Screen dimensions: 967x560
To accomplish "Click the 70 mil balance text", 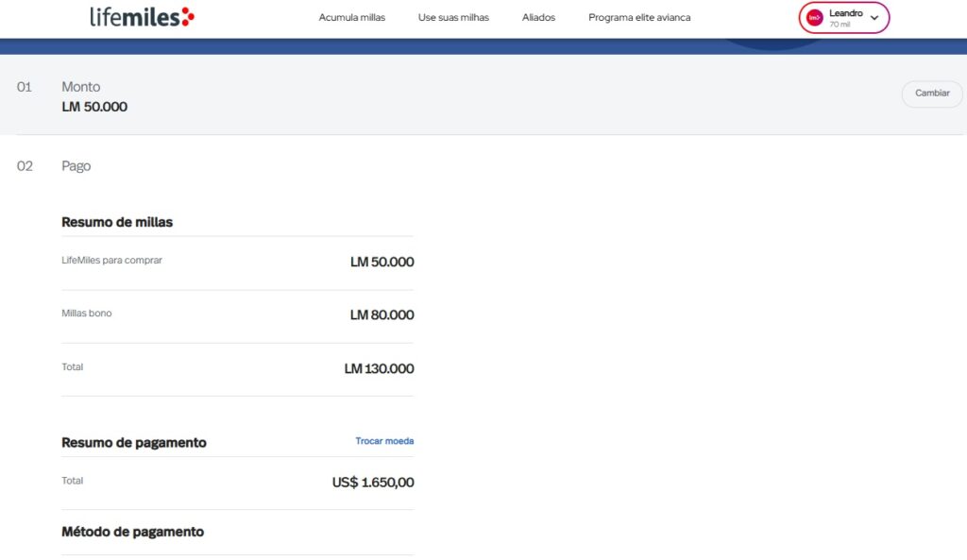I will tap(840, 25).
